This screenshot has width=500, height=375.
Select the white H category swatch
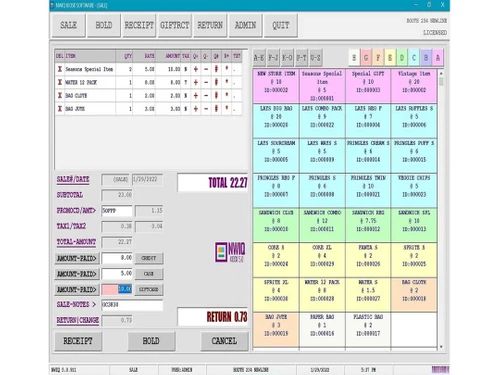pos(354,58)
